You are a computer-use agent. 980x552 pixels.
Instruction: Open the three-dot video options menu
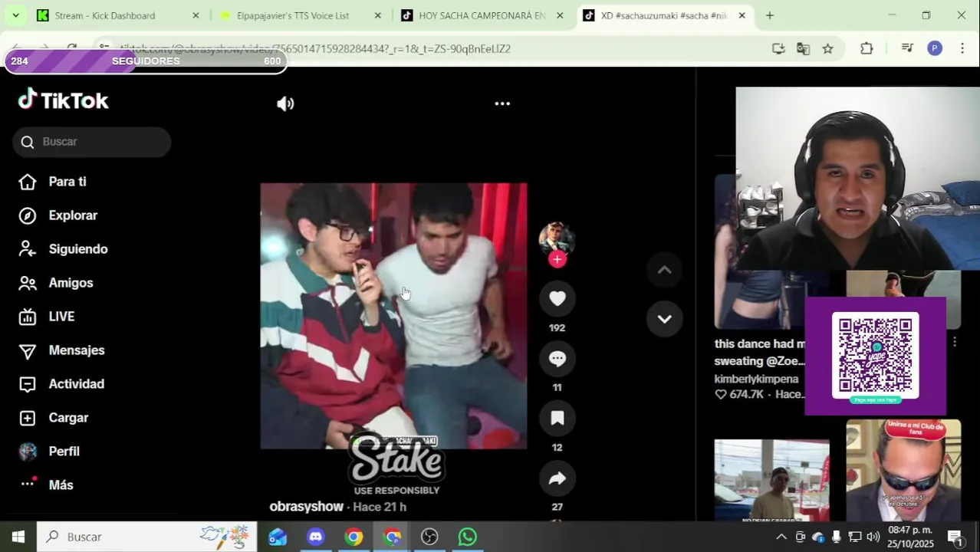(502, 103)
